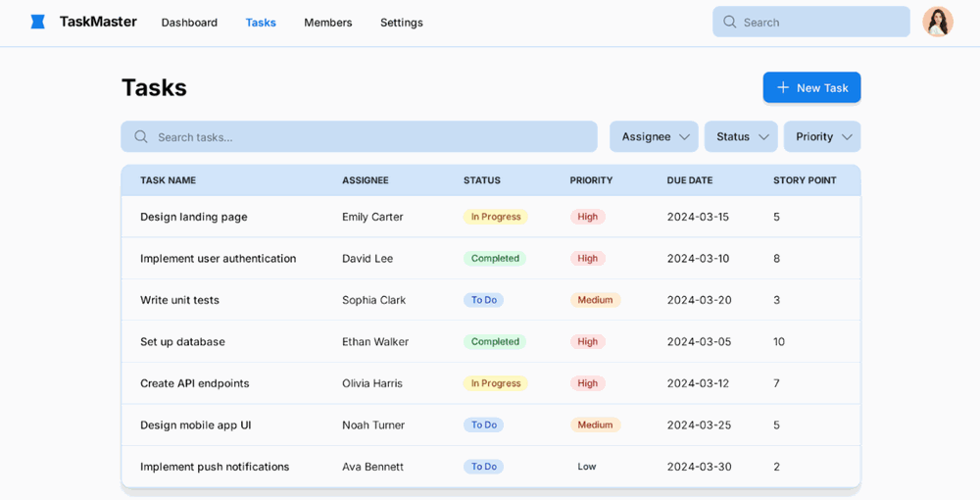Click assignee Noah Turner
The height and width of the screenshot is (500, 980).
[x=373, y=425]
